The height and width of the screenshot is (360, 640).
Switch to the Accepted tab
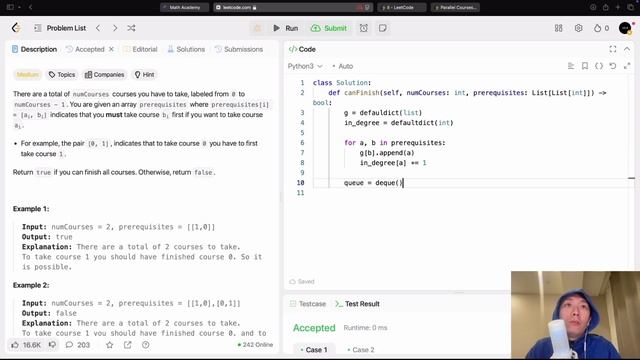(x=85, y=49)
